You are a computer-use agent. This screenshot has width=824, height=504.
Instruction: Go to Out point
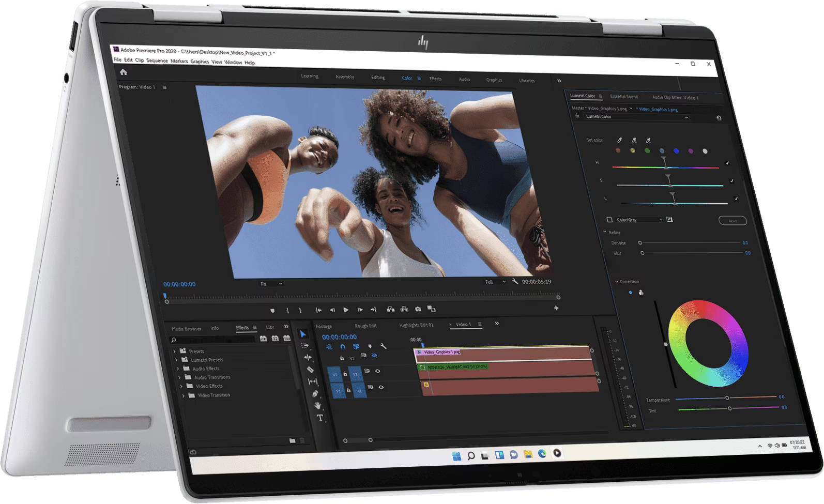374,310
